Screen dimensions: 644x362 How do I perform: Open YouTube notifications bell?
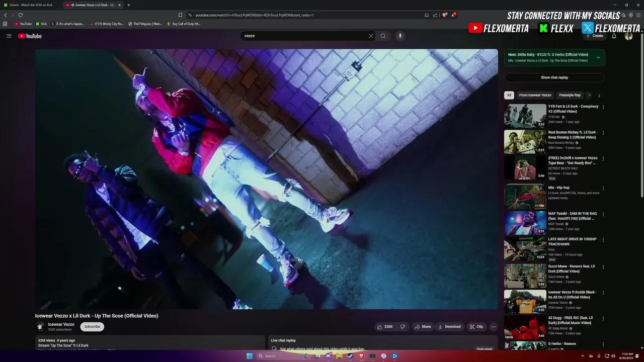click(614, 36)
